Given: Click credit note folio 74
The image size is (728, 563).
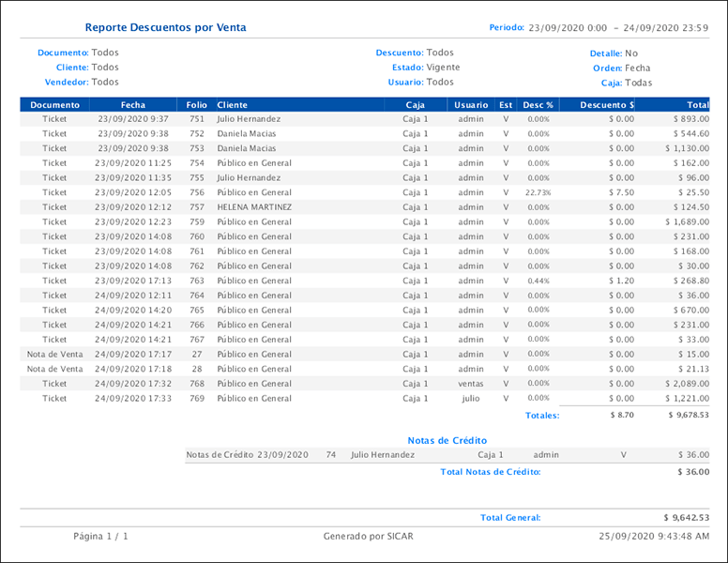Looking at the screenshot, I should [x=330, y=455].
